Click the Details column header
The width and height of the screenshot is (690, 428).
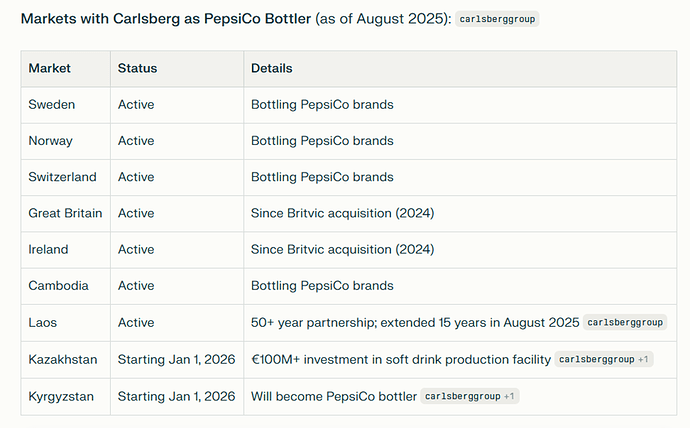[271, 68]
